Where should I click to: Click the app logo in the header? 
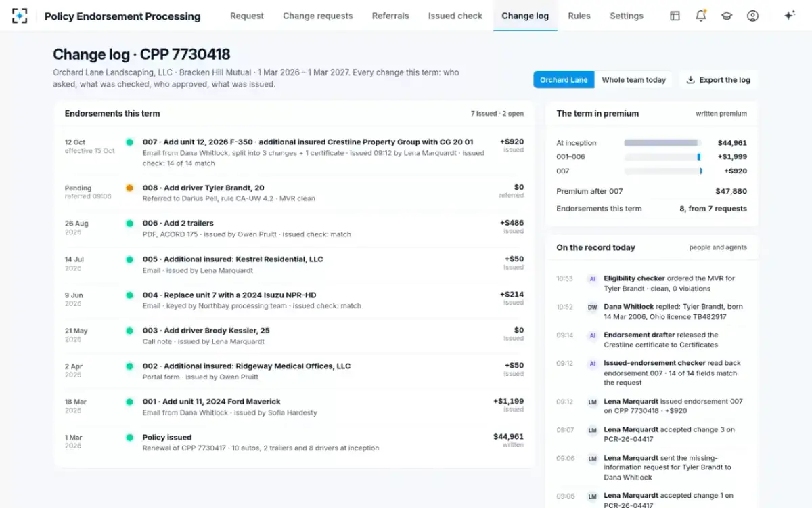click(x=20, y=16)
